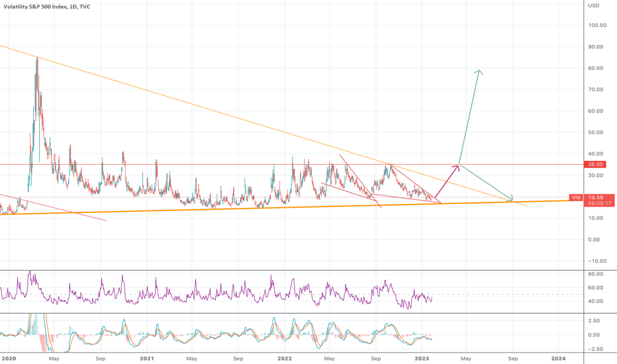Viewport: 617px width, 364px height.
Task: Select the red 35.05 price label
Action: 595,165
